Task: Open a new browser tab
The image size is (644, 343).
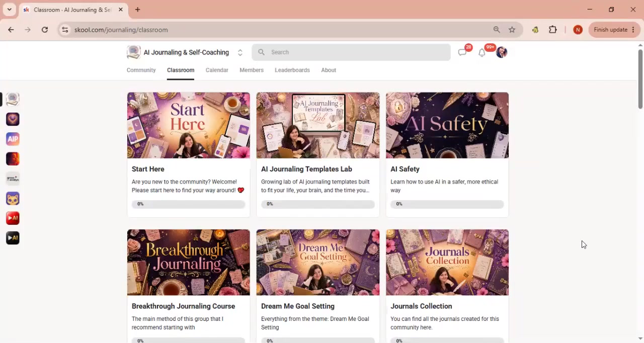Action: [x=137, y=10]
